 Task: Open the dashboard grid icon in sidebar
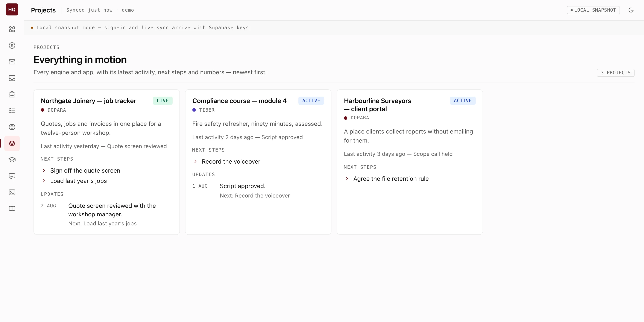[x=12, y=29]
